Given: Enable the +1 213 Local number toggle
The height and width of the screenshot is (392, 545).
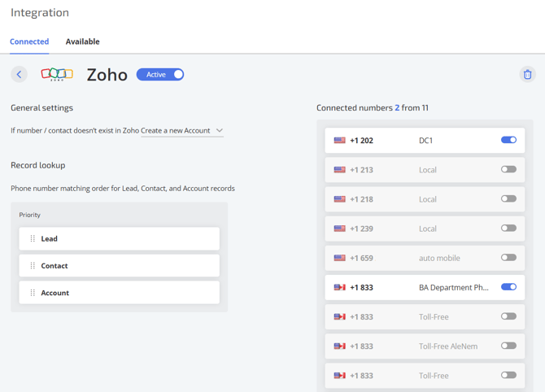Looking at the screenshot, I should pyautogui.click(x=508, y=169).
